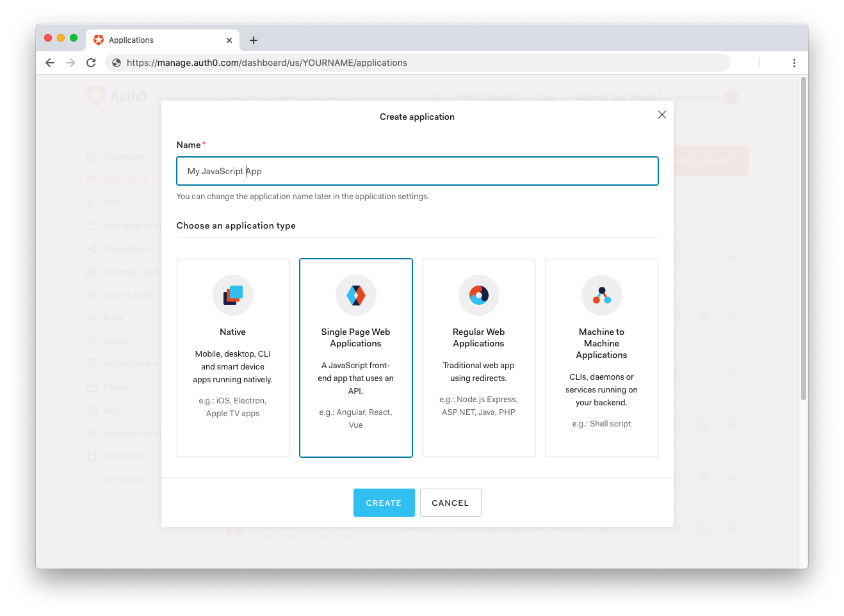Open a new browser tab
The width and height of the screenshot is (844, 616).
254,40
